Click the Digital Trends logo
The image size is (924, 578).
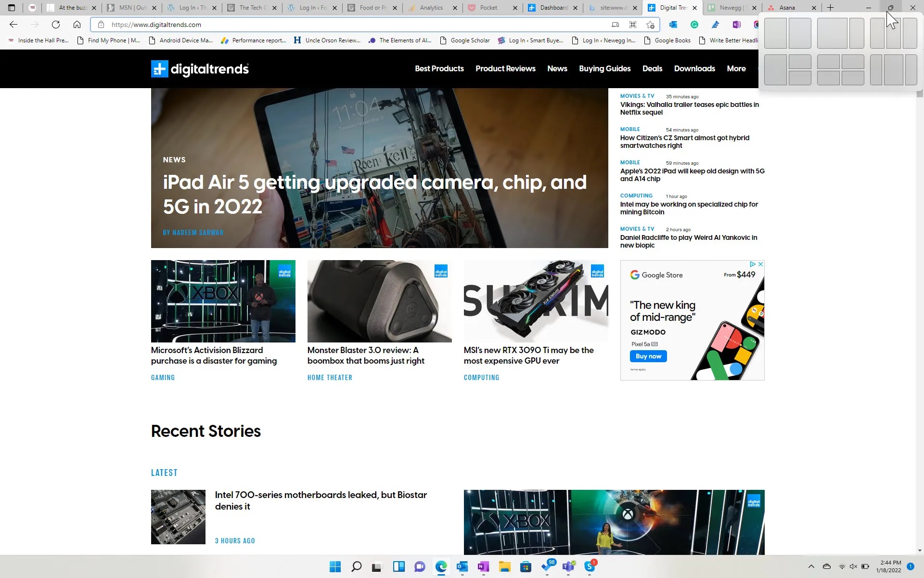point(200,69)
